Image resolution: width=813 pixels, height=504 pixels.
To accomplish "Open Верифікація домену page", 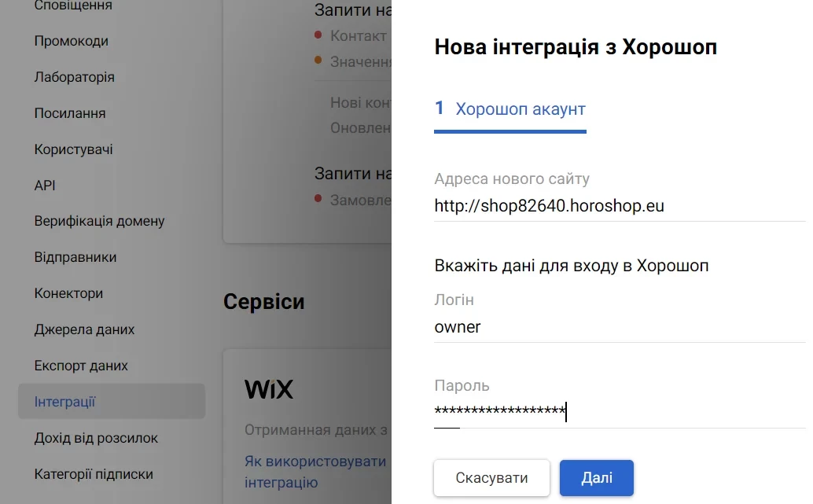I will 99,221.
